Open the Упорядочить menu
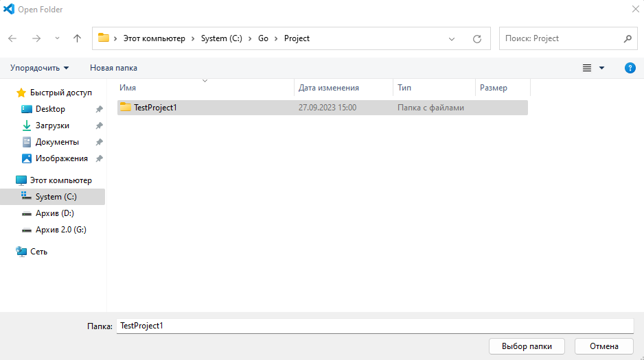Image resolution: width=644 pixels, height=360 pixels. [x=40, y=68]
